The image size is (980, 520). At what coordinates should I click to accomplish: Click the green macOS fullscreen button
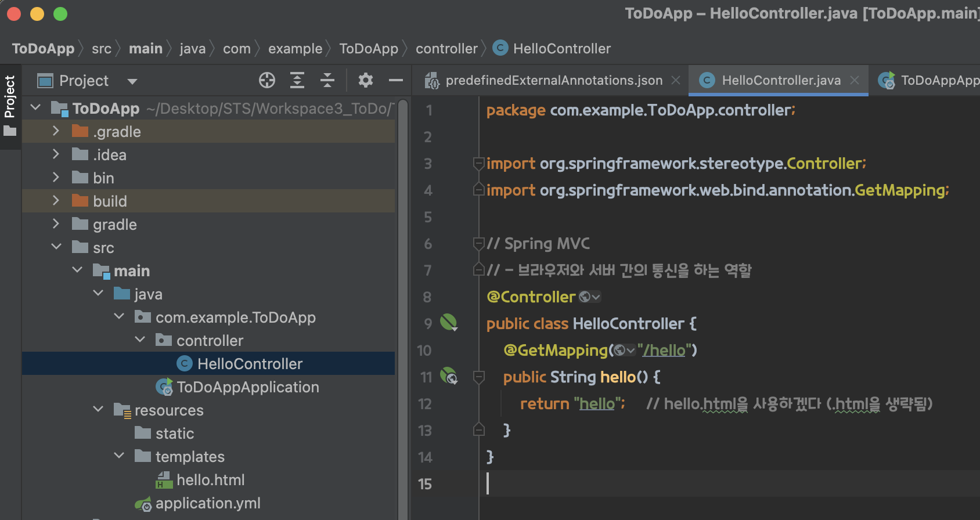(60, 14)
